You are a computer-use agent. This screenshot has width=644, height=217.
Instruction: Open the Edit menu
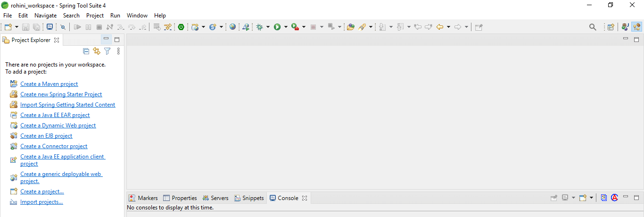[x=23, y=16]
